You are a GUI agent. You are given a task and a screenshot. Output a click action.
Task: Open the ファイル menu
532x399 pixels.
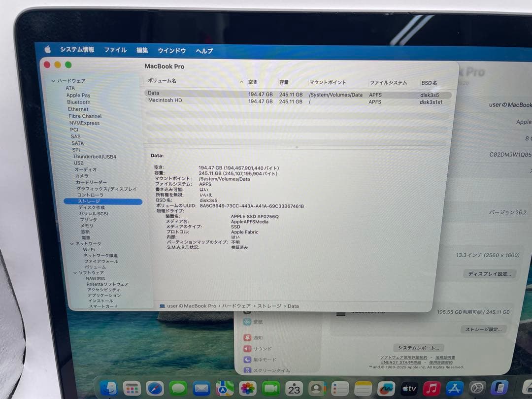coord(114,50)
